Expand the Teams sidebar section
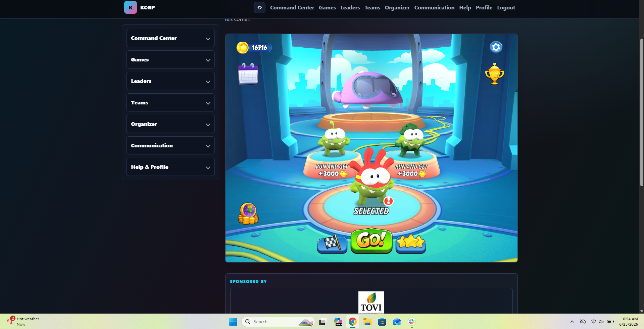 pyautogui.click(x=170, y=102)
